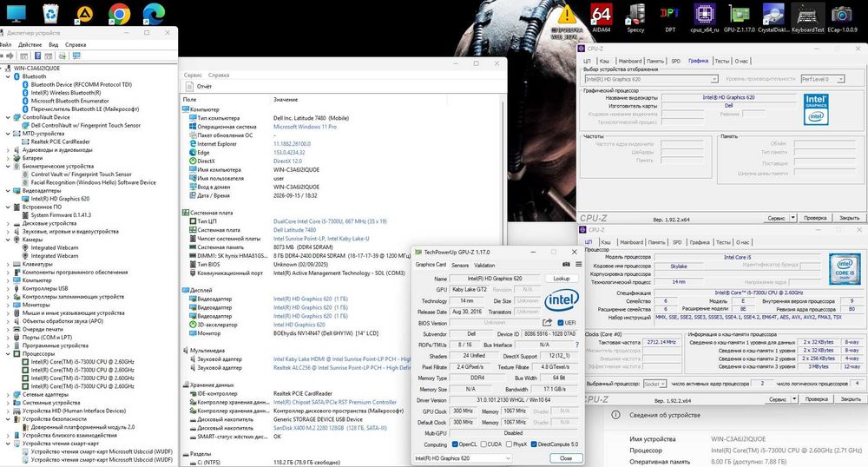868x467 pixels.
Task: Launch GPU-Z.1.17.0 desktop shortcut
Action: [x=739, y=17]
